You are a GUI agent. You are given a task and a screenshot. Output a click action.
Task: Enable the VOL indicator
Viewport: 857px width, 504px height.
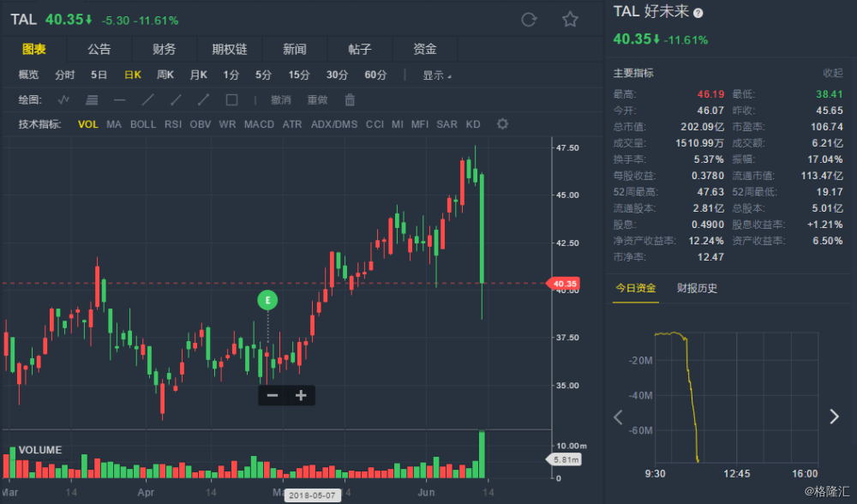[88, 124]
